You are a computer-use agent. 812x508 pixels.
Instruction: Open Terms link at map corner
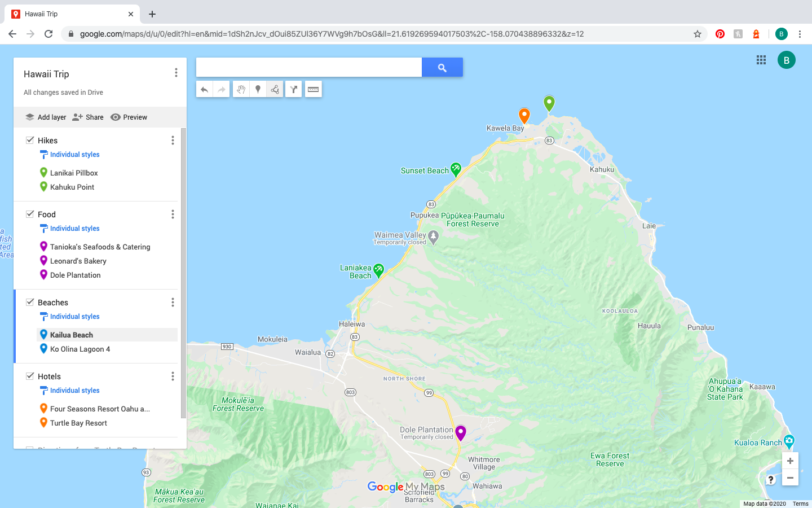[x=800, y=504]
